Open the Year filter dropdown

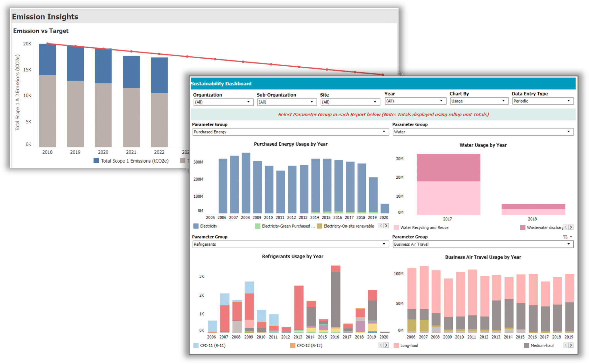pyautogui.click(x=415, y=101)
